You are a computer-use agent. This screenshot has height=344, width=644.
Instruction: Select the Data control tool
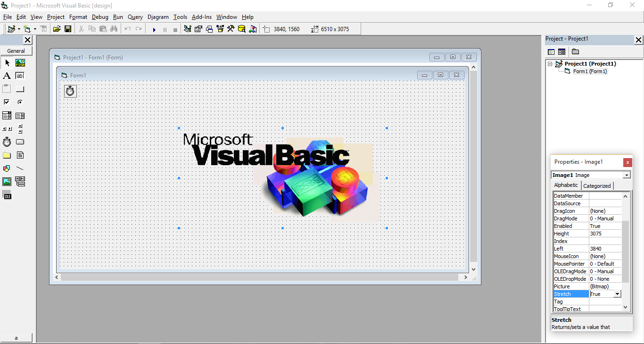point(20,182)
